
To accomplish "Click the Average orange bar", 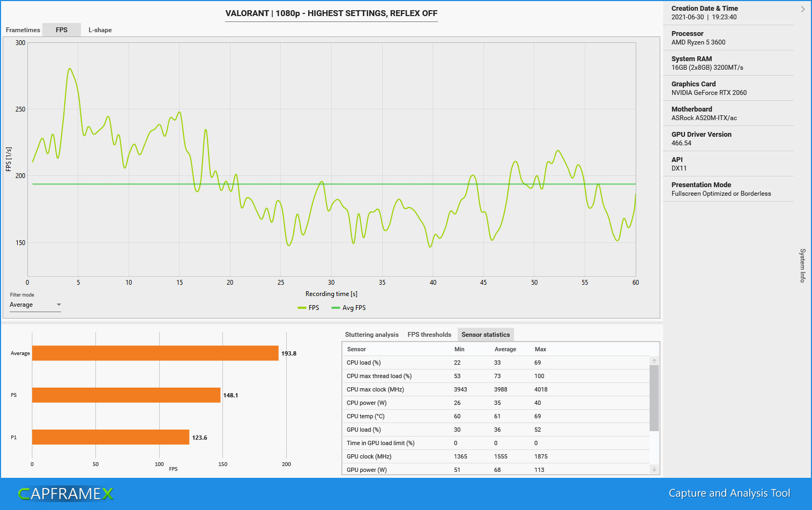I will pos(155,353).
